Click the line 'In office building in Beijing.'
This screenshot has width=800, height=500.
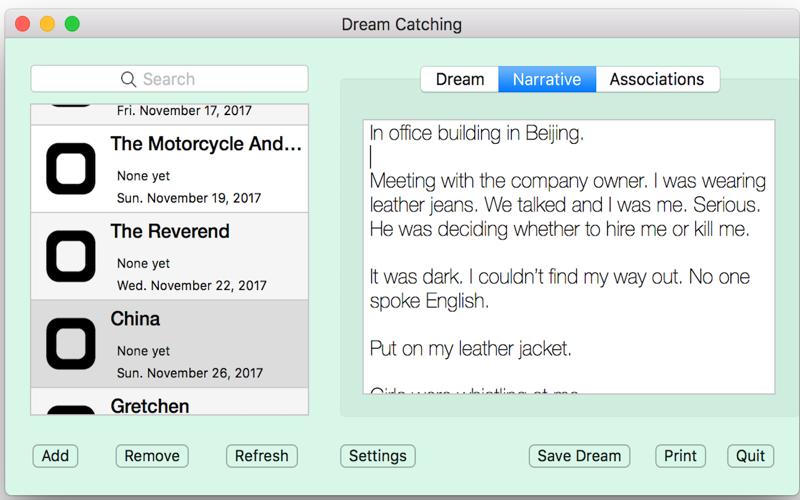(477, 133)
